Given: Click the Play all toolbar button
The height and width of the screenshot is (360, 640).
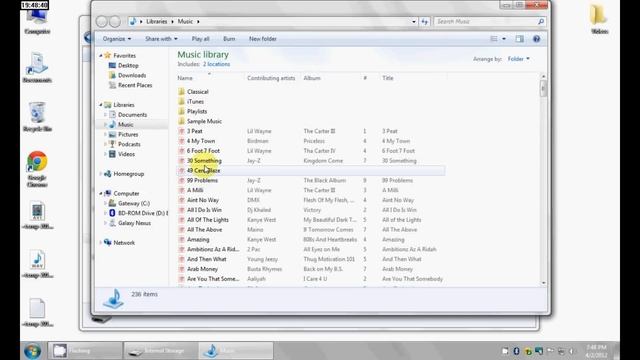Looking at the screenshot, I should tap(200, 39).
